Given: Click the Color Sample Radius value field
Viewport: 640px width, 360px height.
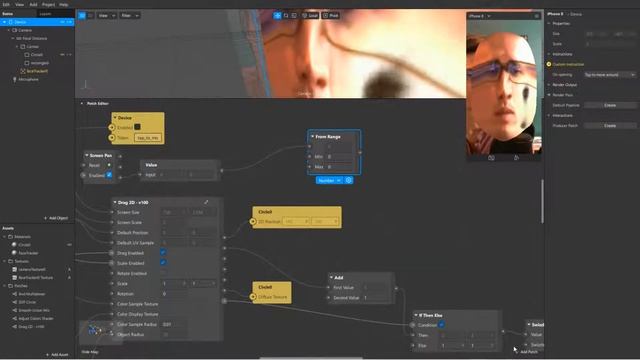Looking at the screenshot, I should click(175, 324).
